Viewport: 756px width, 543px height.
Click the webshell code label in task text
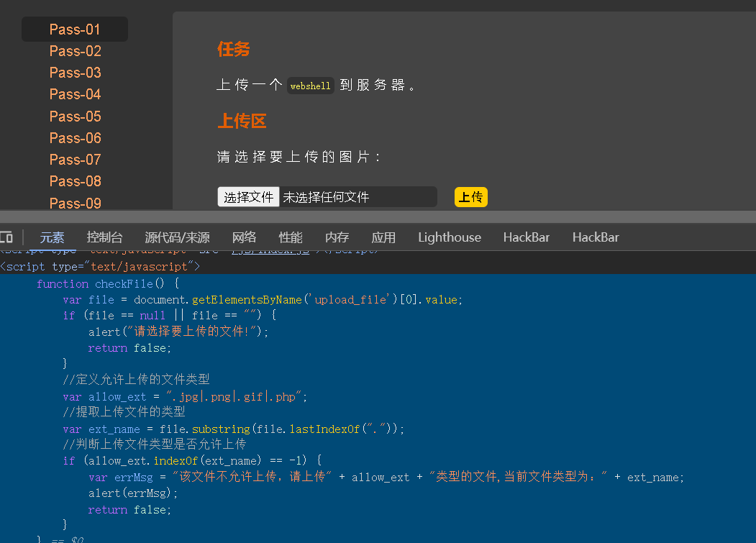point(311,86)
